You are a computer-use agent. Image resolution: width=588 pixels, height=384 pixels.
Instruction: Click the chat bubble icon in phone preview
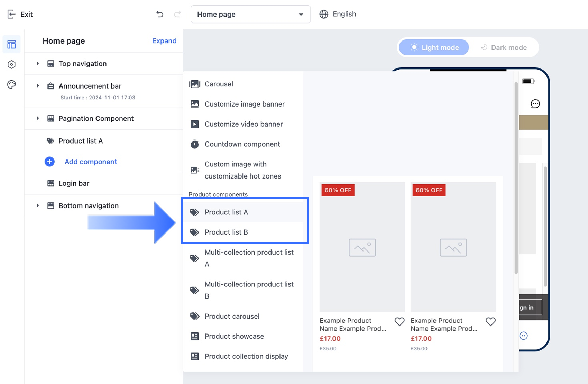[535, 104]
